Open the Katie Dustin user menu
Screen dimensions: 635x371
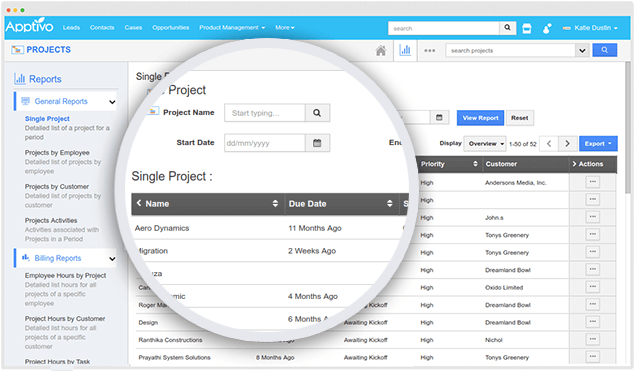click(590, 28)
